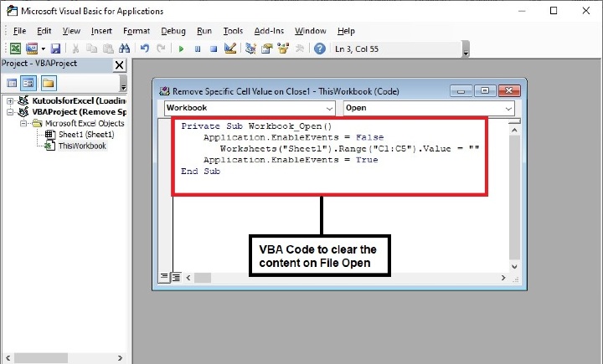Toggle Folders icon in Project panel
The image size is (603, 364).
pyautogui.click(x=48, y=83)
